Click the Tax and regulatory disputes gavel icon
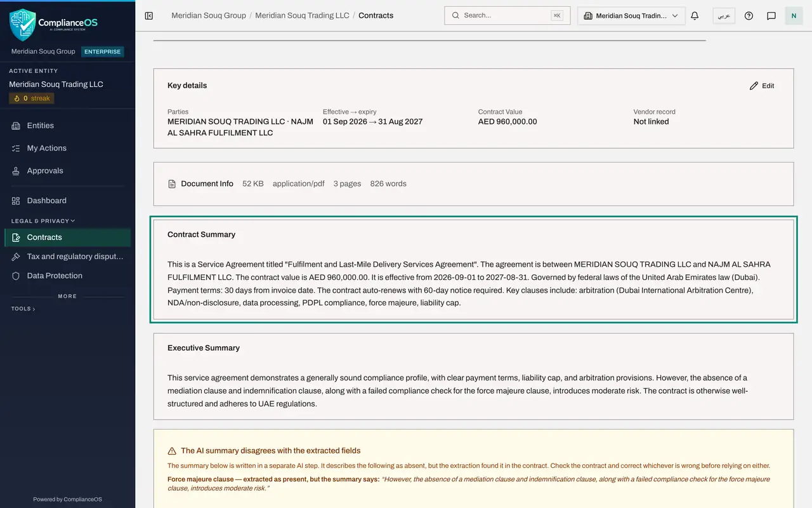812x508 pixels. pyautogui.click(x=16, y=257)
